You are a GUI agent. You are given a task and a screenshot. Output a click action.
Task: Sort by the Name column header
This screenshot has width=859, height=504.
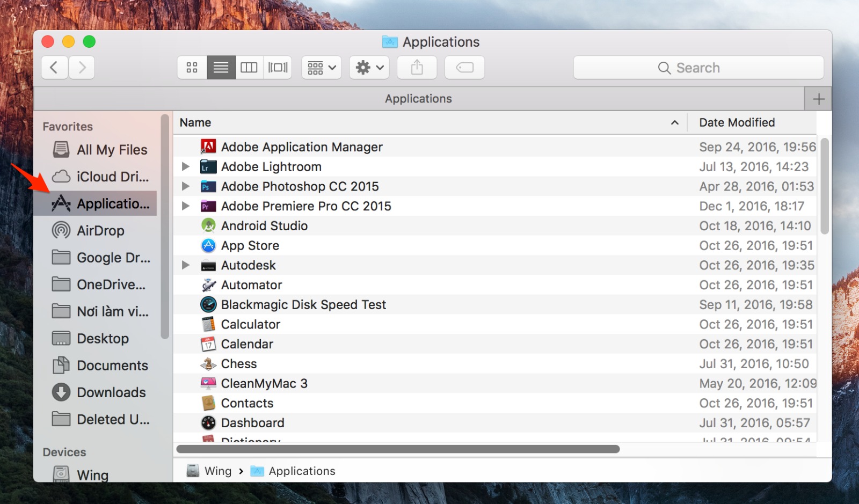pyautogui.click(x=429, y=122)
